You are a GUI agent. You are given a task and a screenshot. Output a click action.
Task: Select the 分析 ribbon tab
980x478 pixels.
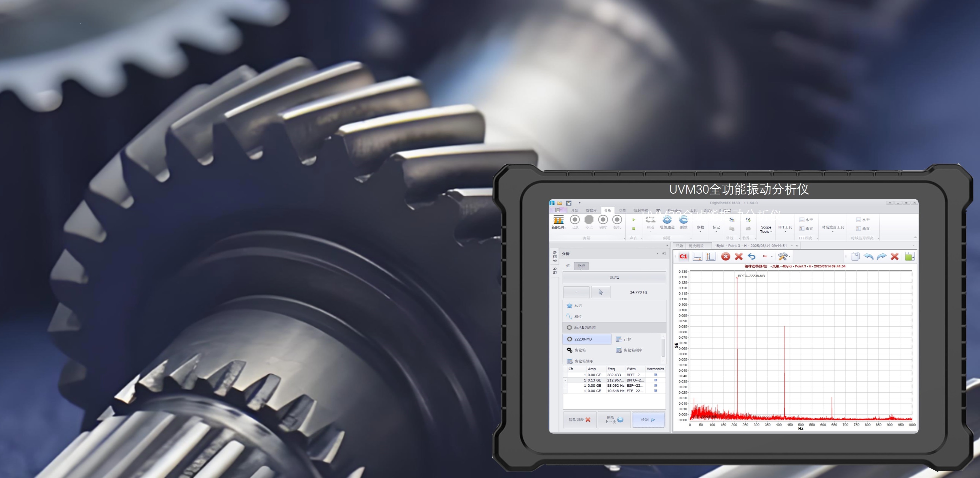[x=608, y=210]
